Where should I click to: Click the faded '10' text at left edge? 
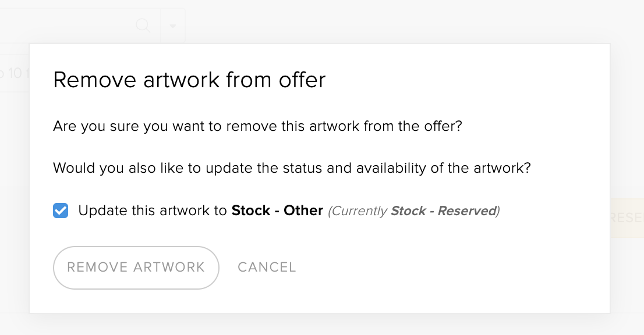coord(15,73)
